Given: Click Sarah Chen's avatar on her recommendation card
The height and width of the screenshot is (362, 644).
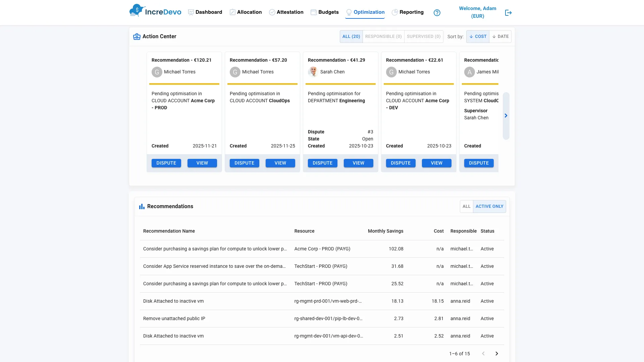Looking at the screenshot, I should [313, 72].
